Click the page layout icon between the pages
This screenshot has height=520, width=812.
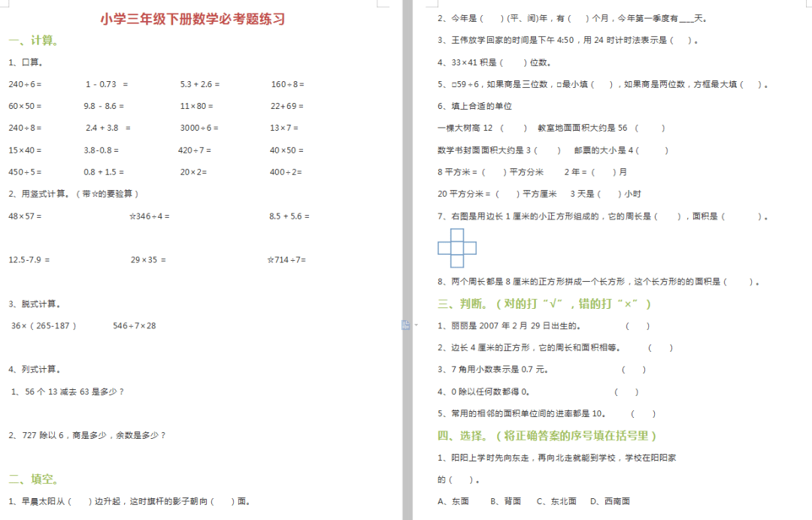(404, 325)
